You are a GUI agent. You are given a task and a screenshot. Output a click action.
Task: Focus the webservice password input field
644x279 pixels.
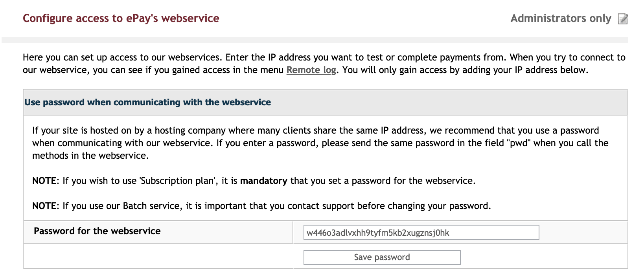click(421, 232)
